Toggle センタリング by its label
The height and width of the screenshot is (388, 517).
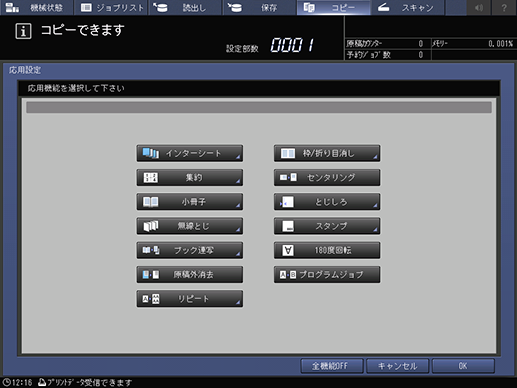331,177
